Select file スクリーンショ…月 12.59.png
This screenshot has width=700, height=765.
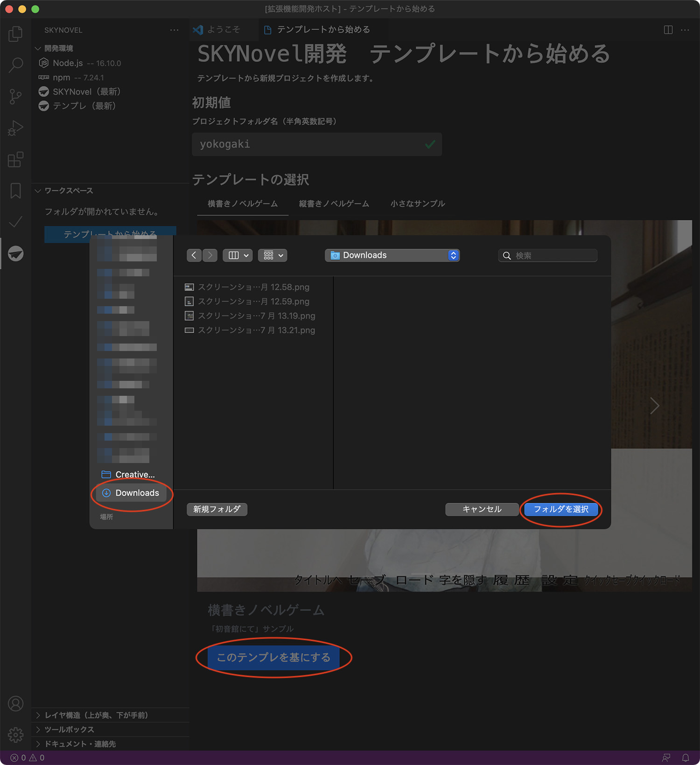[254, 302]
